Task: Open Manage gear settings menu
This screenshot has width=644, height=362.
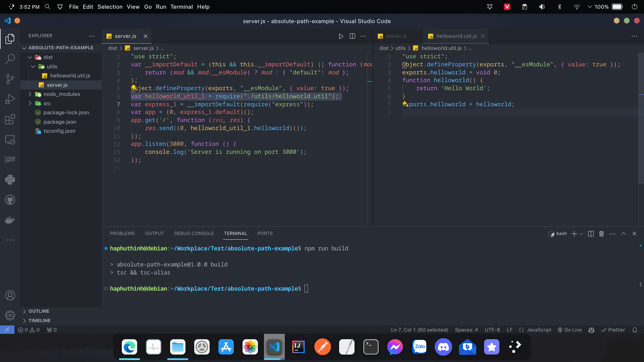Action: coord(10,315)
